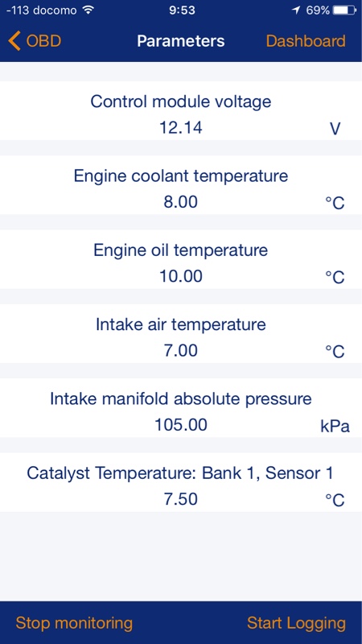The image size is (362, 644).
Task: Tap the Wi-Fi icon in status bar
Action: point(88,10)
